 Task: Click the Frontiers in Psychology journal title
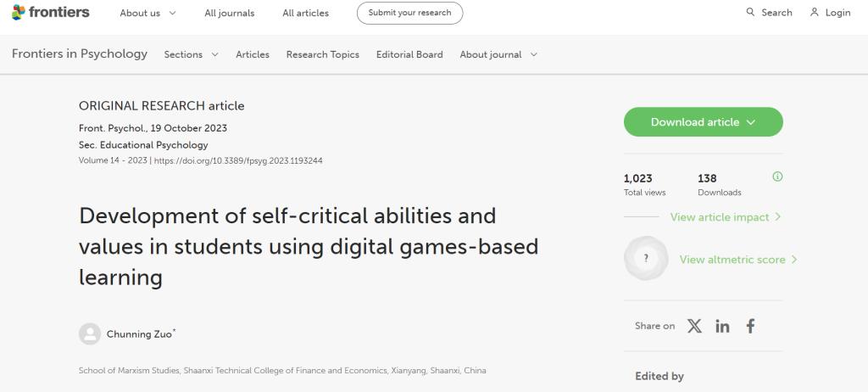pos(80,53)
